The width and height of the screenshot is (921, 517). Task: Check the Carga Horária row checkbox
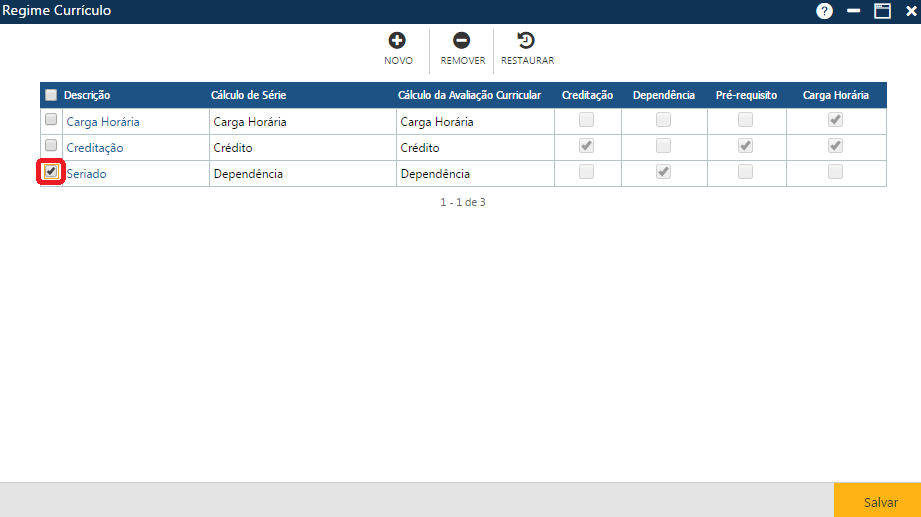51,120
